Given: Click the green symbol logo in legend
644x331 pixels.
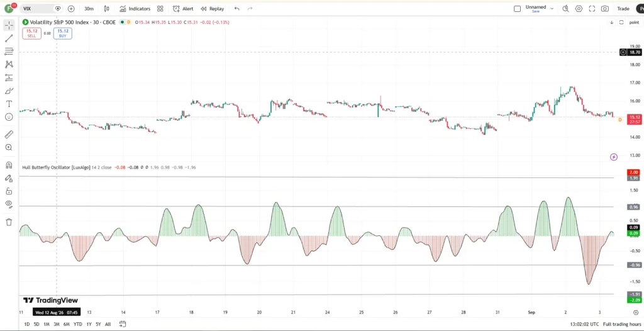Looking at the screenshot, I should pos(25,22).
